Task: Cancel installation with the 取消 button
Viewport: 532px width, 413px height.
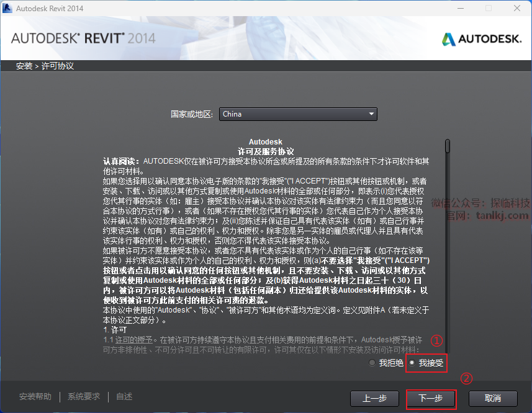Action: pyautogui.click(x=493, y=399)
